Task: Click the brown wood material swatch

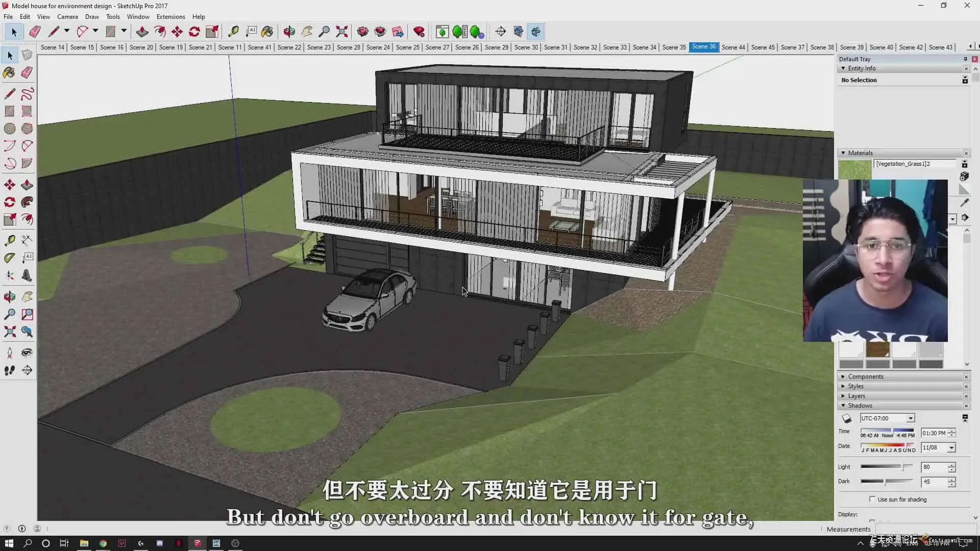Action: 877,349
